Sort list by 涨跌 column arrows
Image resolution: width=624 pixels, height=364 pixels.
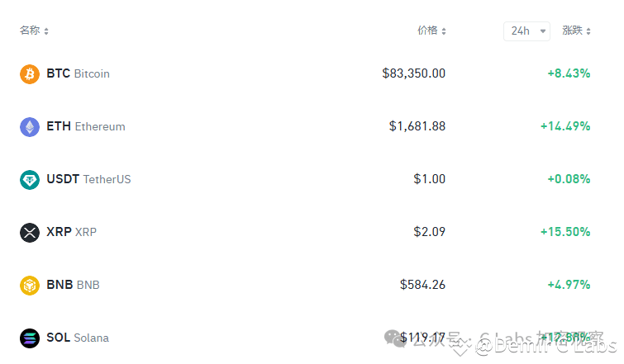click(588, 31)
